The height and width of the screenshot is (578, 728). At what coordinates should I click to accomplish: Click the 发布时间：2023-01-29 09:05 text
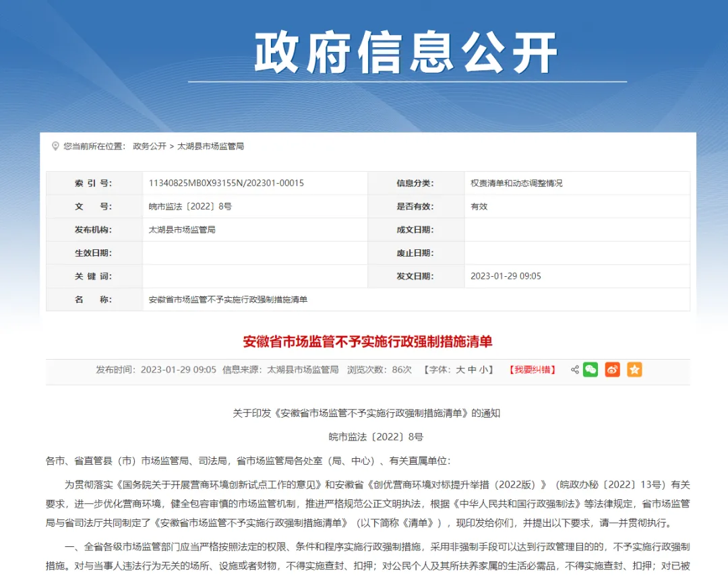pos(156,370)
